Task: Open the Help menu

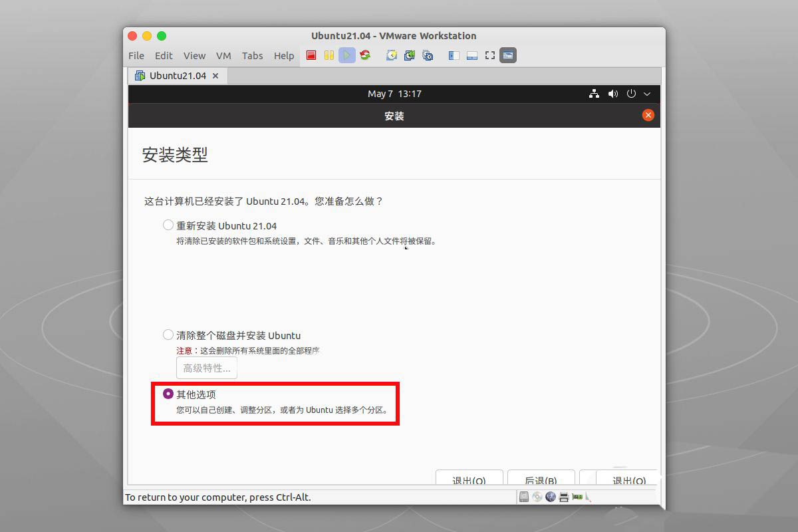Action: (284, 56)
